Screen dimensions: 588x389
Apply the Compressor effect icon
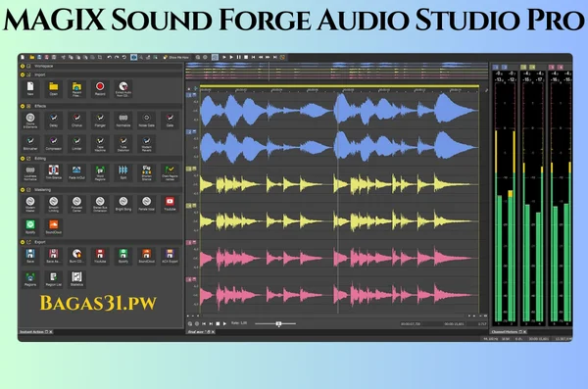[54, 143]
